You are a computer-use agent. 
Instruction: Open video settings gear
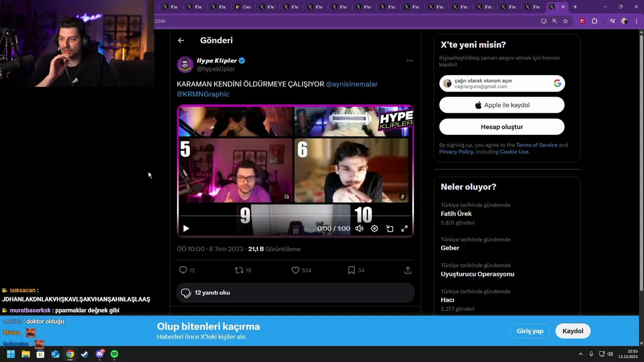374,228
